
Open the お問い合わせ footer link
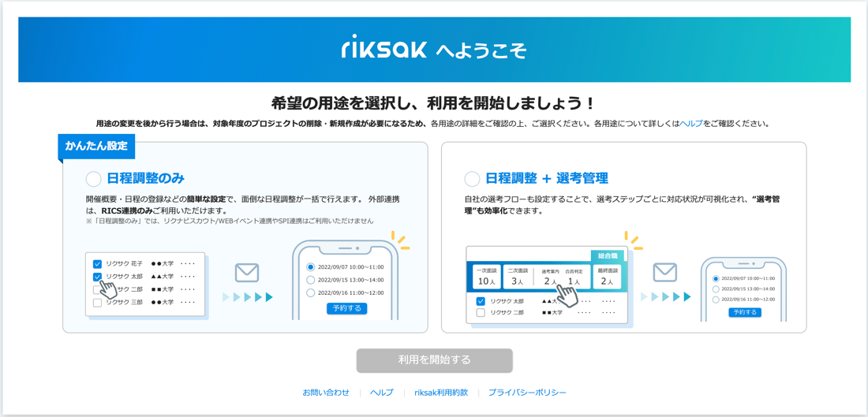click(325, 393)
